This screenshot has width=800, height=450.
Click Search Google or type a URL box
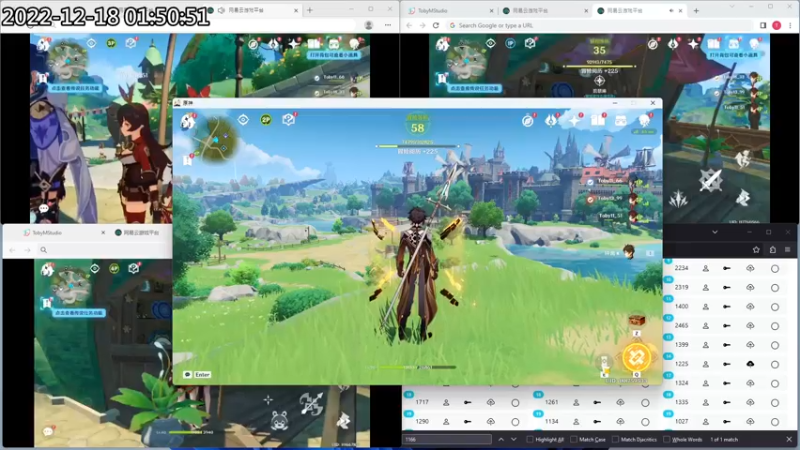(x=599, y=25)
